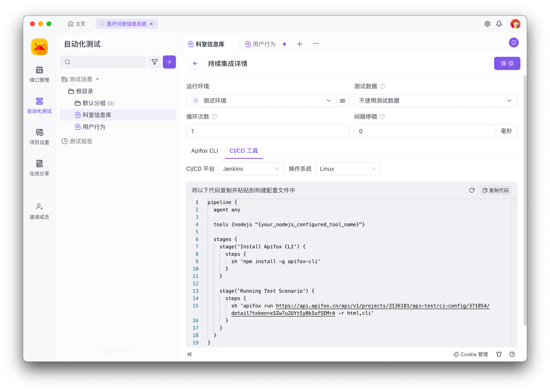The height and width of the screenshot is (392, 550).
Task: Open 在线分享 in the sidebar
Action: pyautogui.click(x=39, y=164)
